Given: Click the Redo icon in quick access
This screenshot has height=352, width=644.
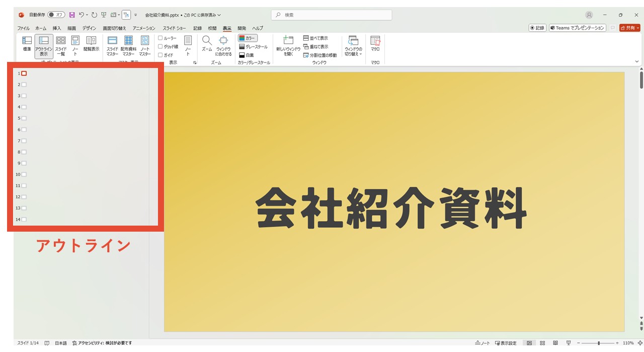Looking at the screenshot, I should [94, 15].
